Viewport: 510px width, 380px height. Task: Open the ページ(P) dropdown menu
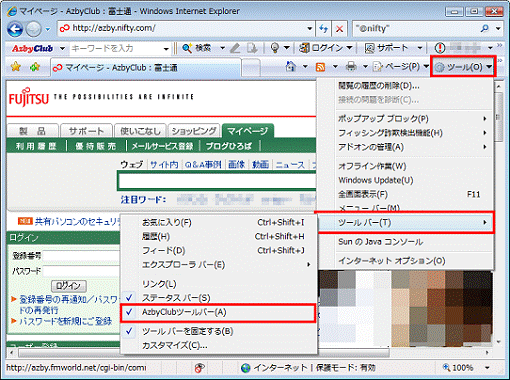click(x=401, y=67)
